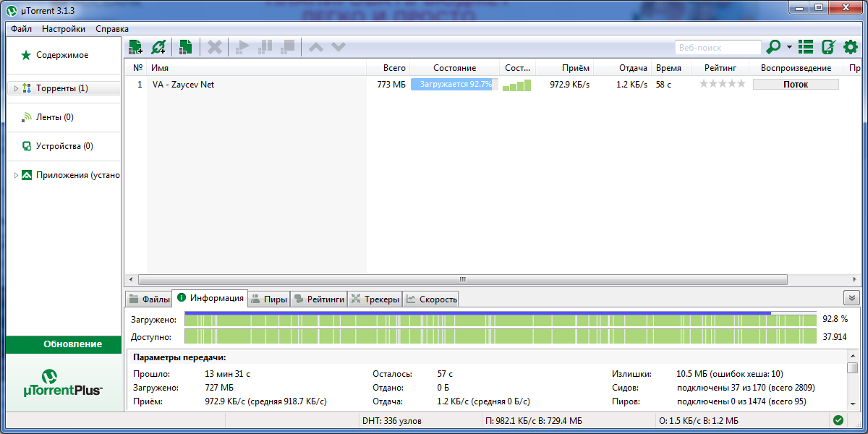The height and width of the screenshot is (434, 868).
Task: Click the Stop torrent toolbar icon
Action: point(288,47)
